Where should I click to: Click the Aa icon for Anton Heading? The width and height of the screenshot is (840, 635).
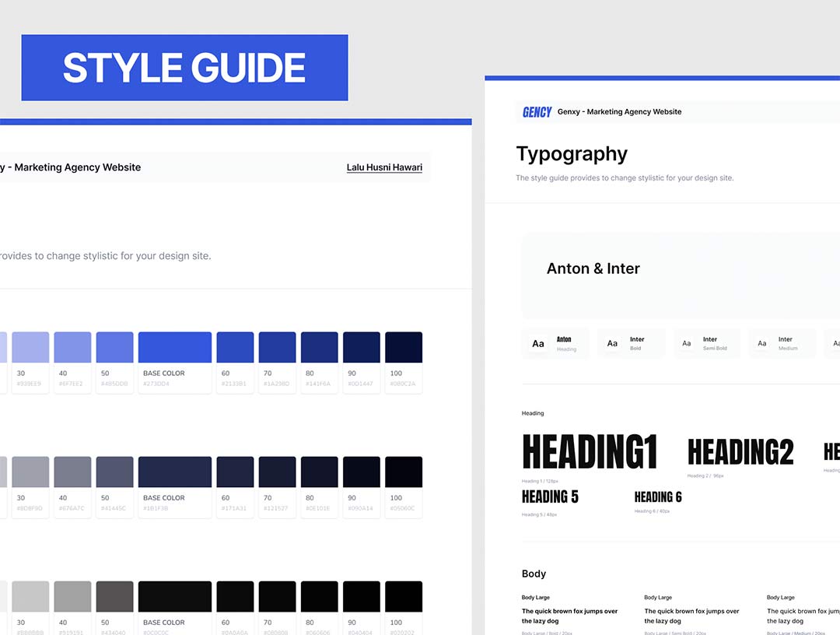538,343
